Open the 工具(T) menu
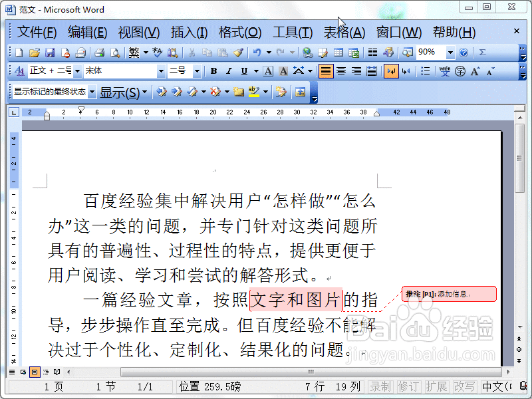 (293, 32)
